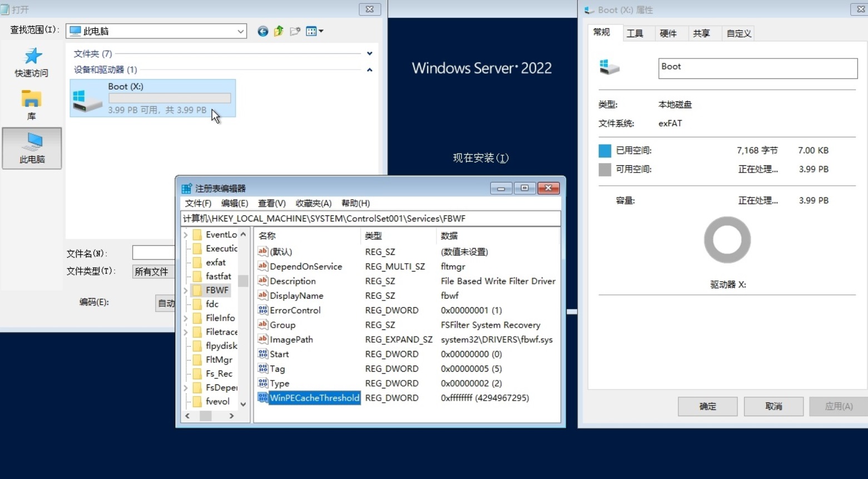868x479 pixels.
Task: Create a new folder in the 打开 dialog
Action: click(x=295, y=31)
